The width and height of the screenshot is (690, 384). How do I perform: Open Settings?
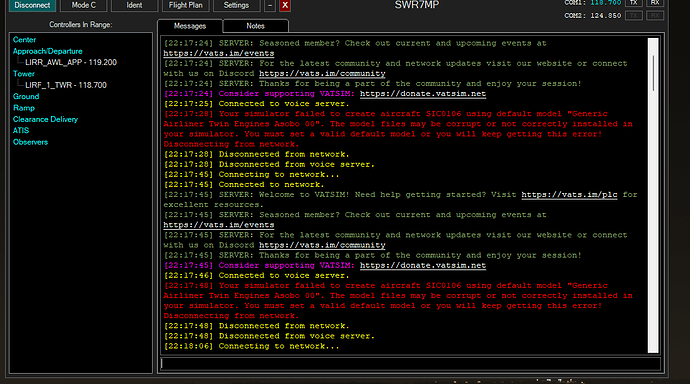click(236, 5)
